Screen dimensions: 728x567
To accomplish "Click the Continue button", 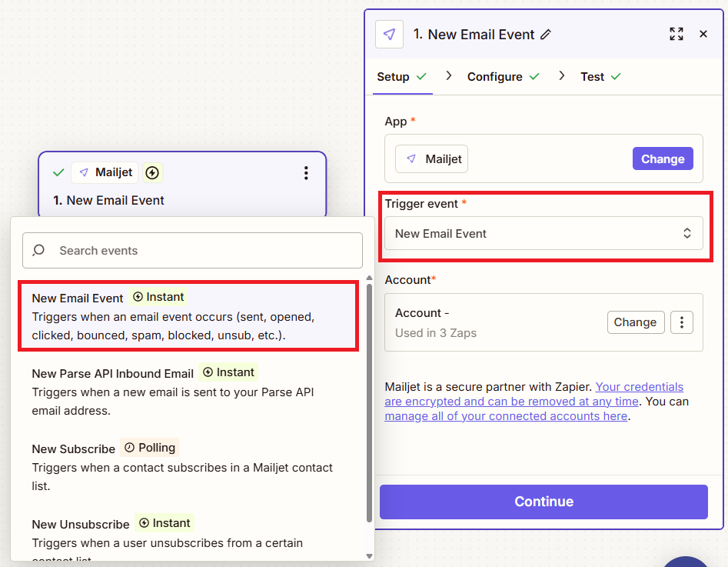I will (x=544, y=502).
